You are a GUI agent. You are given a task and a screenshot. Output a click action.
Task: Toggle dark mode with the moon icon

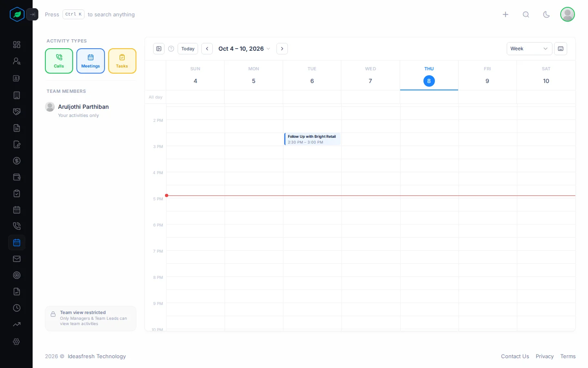pos(546,14)
